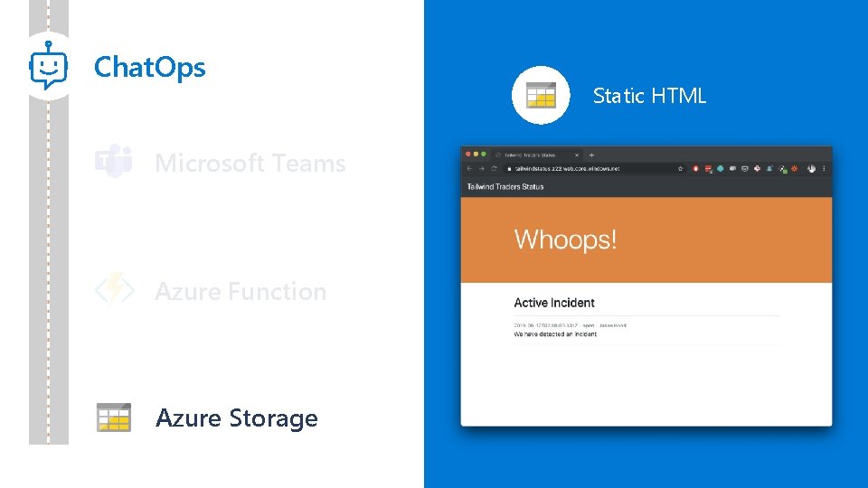The image size is (868, 488).
Task: Click the ChatOps heading text
Action: click(x=149, y=67)
